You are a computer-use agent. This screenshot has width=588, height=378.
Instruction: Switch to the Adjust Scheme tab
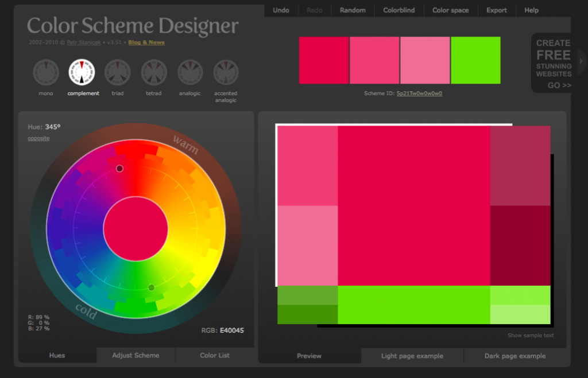136,355
